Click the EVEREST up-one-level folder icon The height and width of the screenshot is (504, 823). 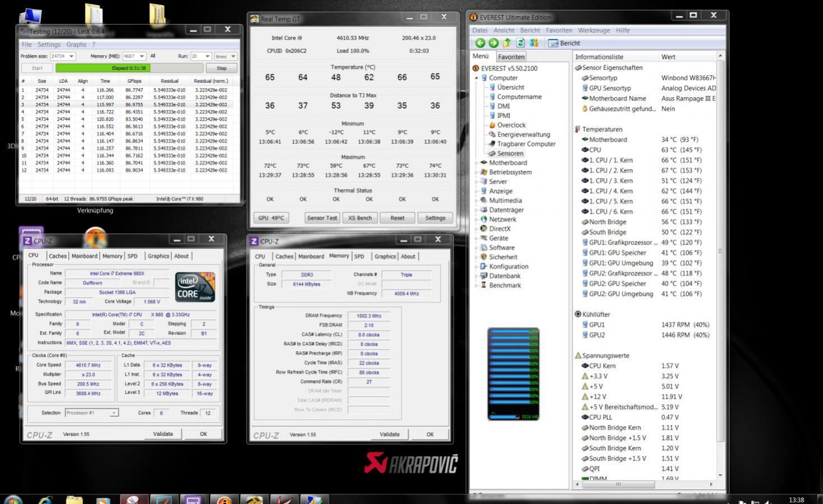click(x=507, y=43)
